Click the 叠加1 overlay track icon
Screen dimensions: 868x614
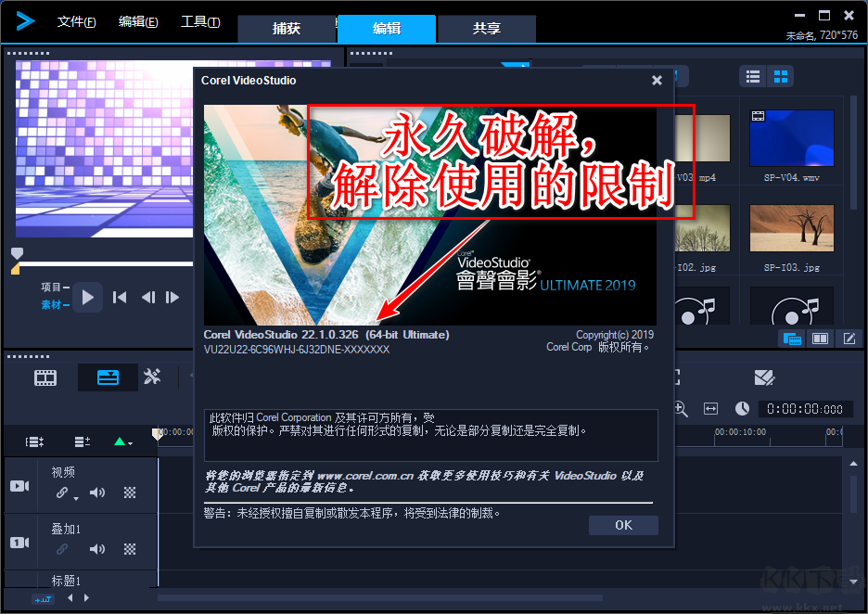pos(19,543)
